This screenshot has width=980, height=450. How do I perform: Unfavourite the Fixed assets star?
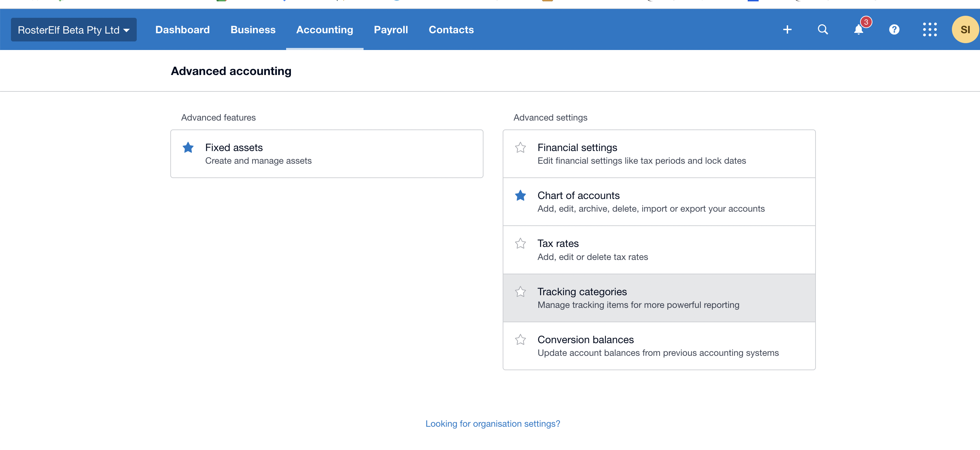tap(188, 148)
